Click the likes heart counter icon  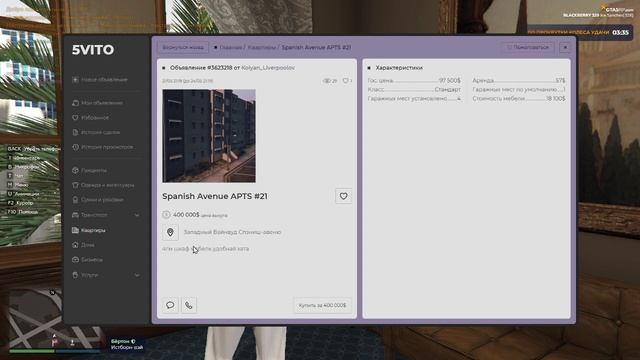tap(345, 81)
